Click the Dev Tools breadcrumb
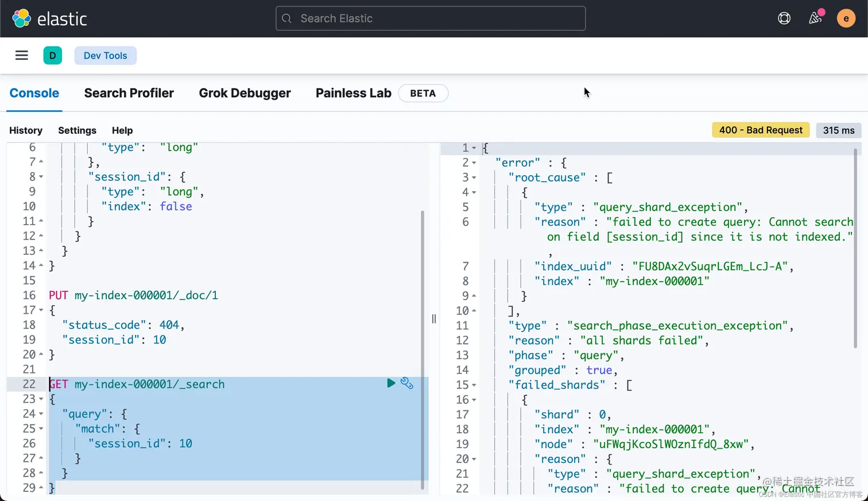The image size is (868, 501). (106, 56)
